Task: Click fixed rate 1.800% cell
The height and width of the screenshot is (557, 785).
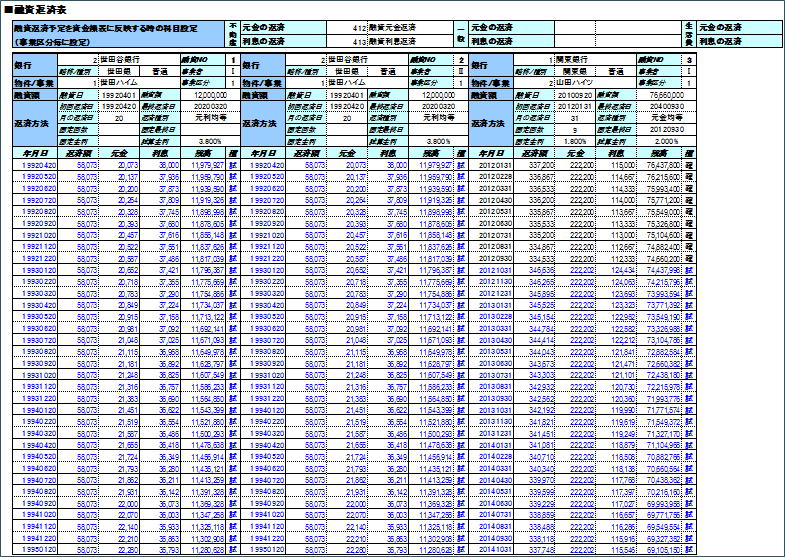Action: tap(575, 141)
